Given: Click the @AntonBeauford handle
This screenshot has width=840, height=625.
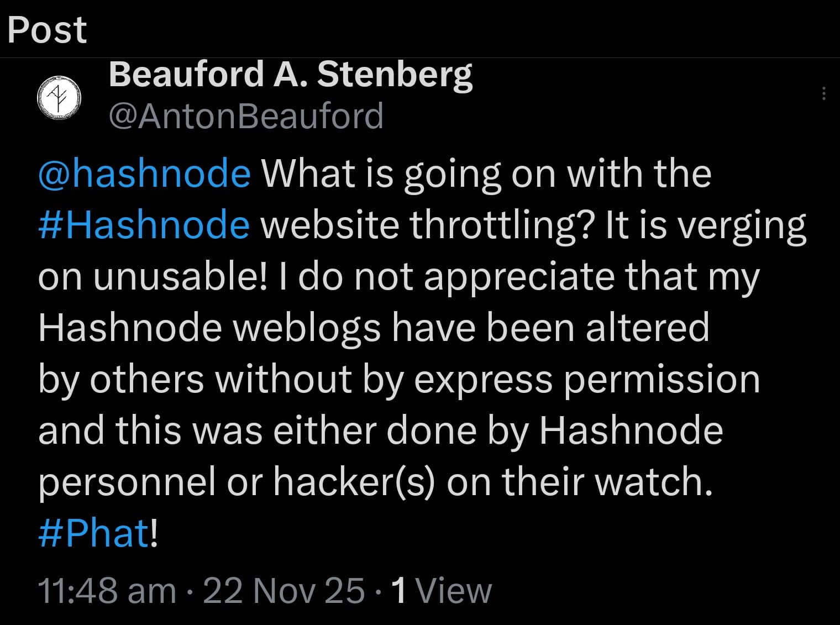Looking at the screenshot, I should pyautogui.click(x=246, y=116).
